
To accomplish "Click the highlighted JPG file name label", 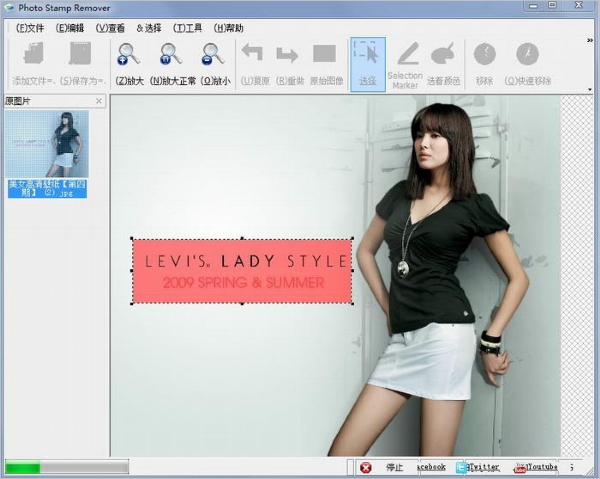I will pyautogui.click(x=47, y=189).
